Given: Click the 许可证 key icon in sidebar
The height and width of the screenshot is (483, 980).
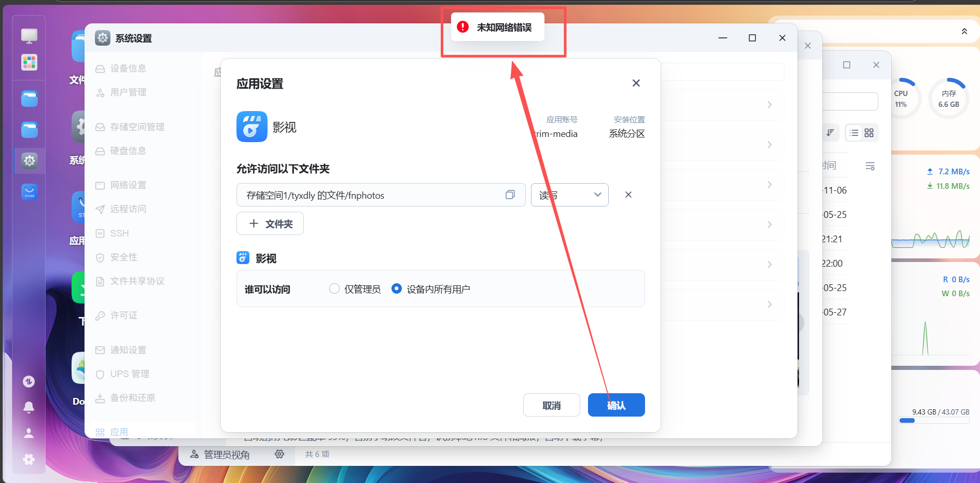Looking at the screenshot, I should coord(100,315).
